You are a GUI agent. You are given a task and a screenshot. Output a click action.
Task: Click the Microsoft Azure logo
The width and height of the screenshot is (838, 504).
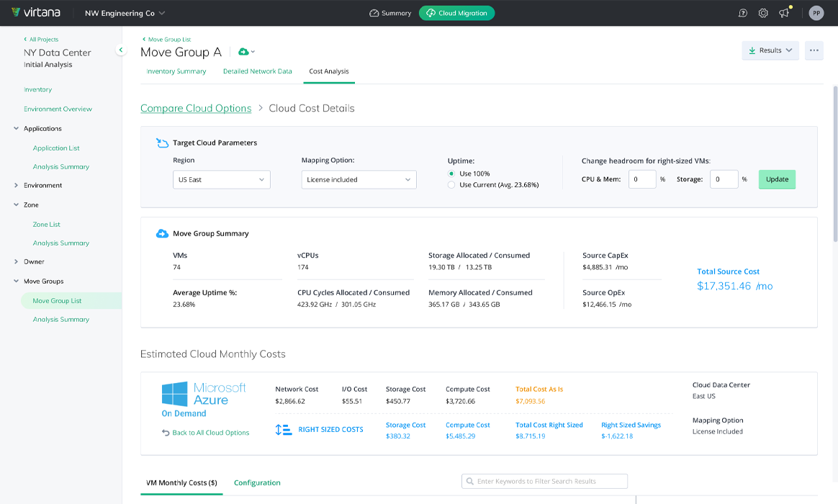[204, 394]
